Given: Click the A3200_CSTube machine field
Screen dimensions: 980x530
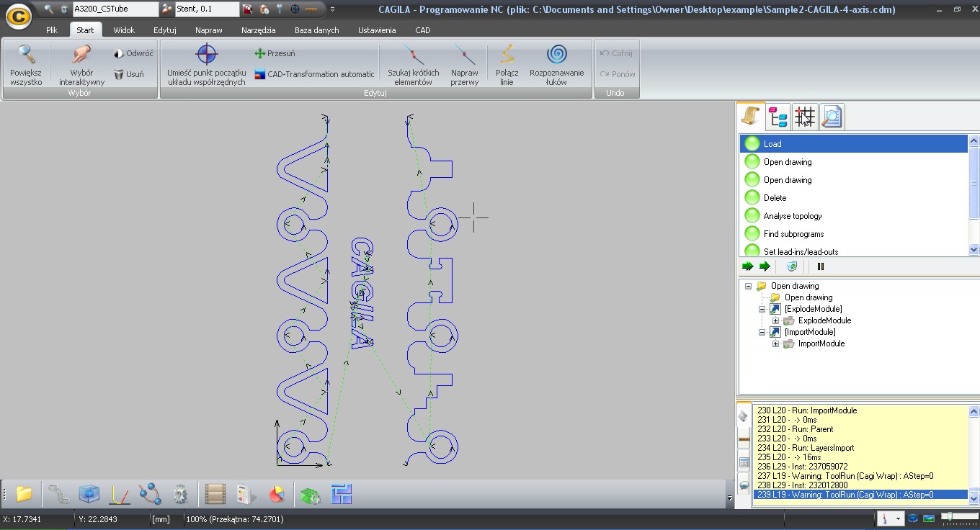Looking at the screenshot, I should pyautogui.click(x=115, y=9).
